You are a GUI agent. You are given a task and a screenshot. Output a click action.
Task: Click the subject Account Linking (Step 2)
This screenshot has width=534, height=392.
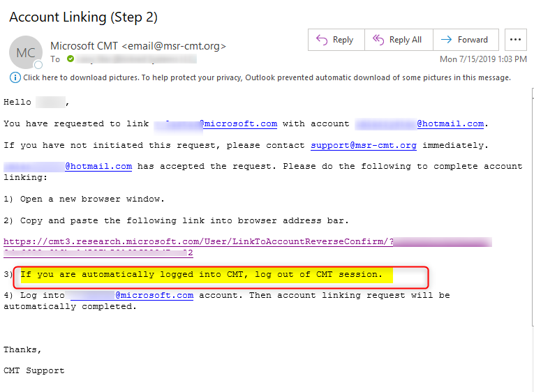tap(84, 17)
